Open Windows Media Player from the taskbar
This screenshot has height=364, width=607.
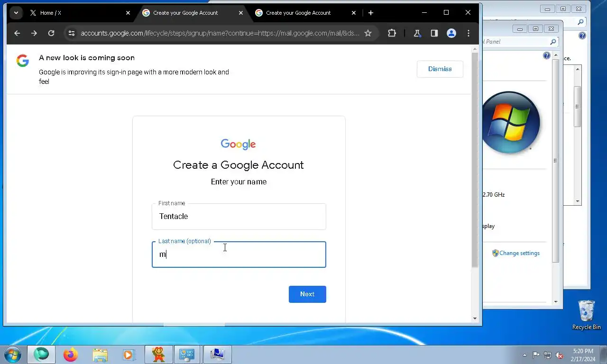tap(129, 355)
